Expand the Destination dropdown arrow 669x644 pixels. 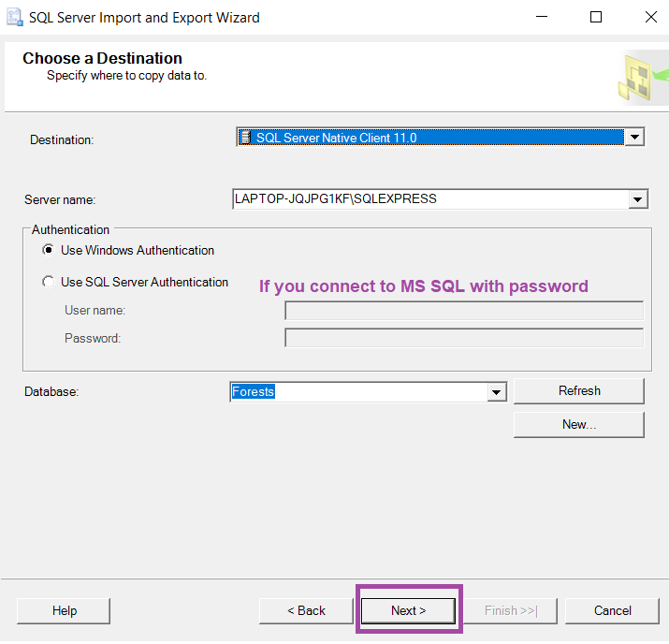coord(634,138)
